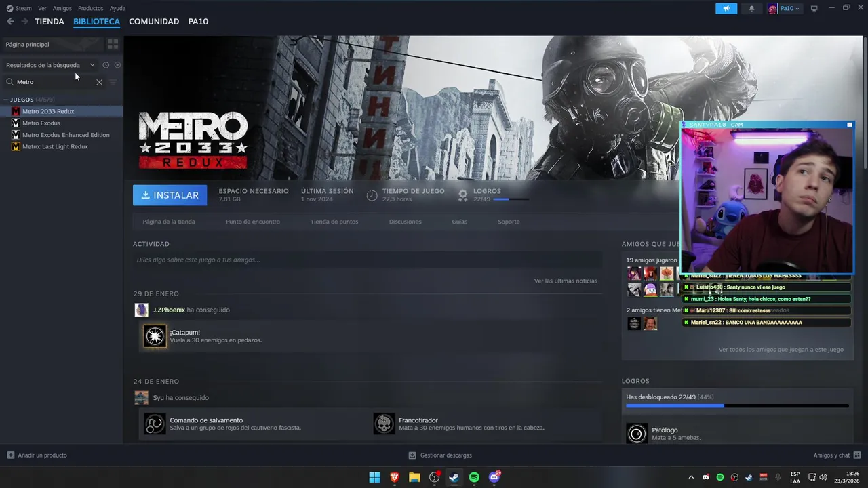
Task: Click Añadir un producto
Action: [37, 455]
